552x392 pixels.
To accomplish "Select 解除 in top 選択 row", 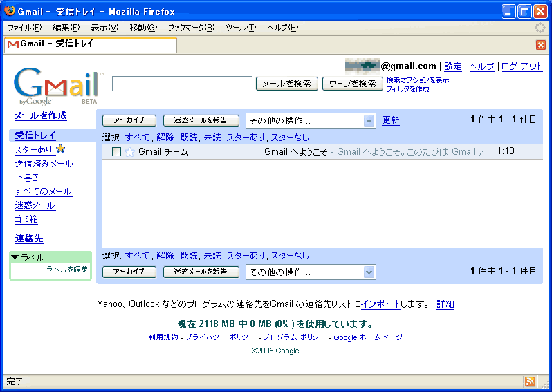I will click(x=165, y=138).
